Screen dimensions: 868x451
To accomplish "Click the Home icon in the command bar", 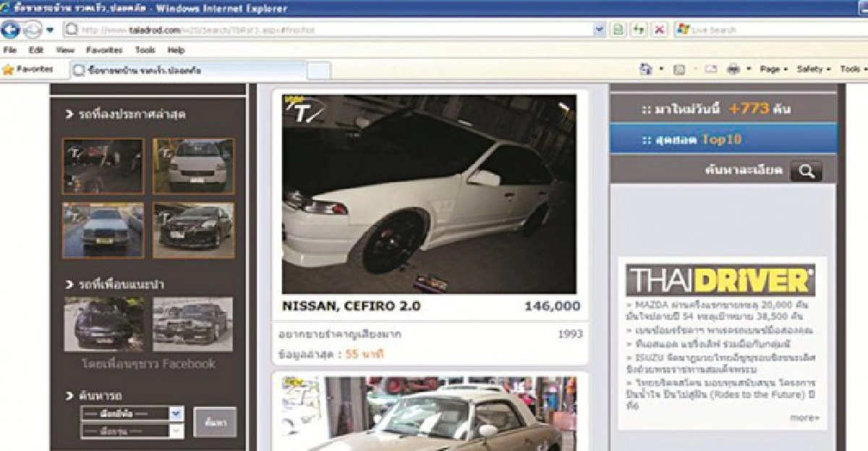I will (x=646, y=69).
